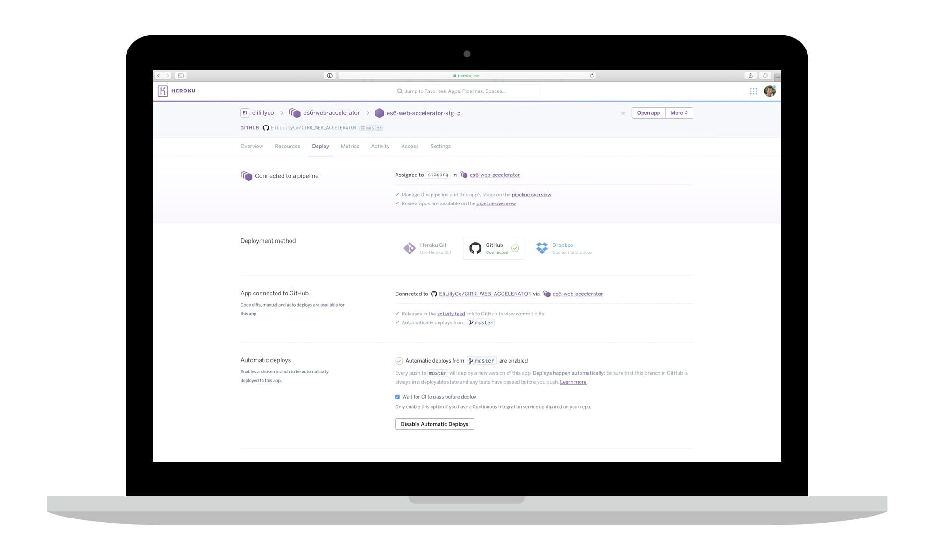
Task: Open pipeline overview link about review apps
Action: [496, 204]
